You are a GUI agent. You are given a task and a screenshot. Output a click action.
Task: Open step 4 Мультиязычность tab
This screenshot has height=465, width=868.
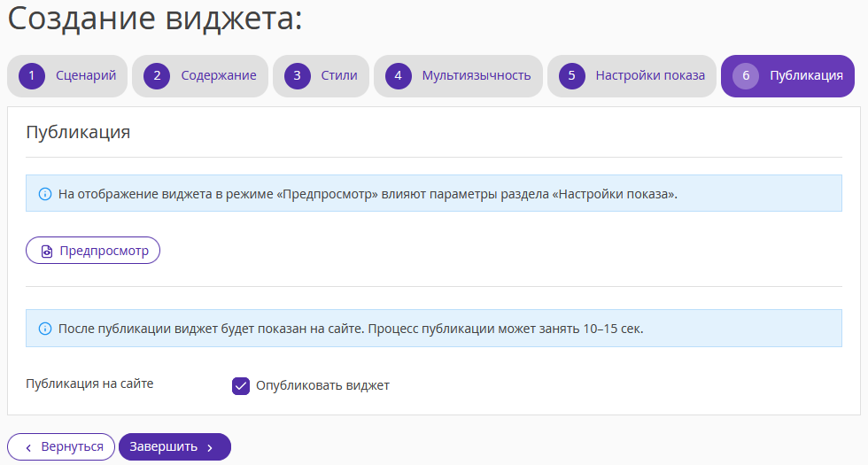459,76
